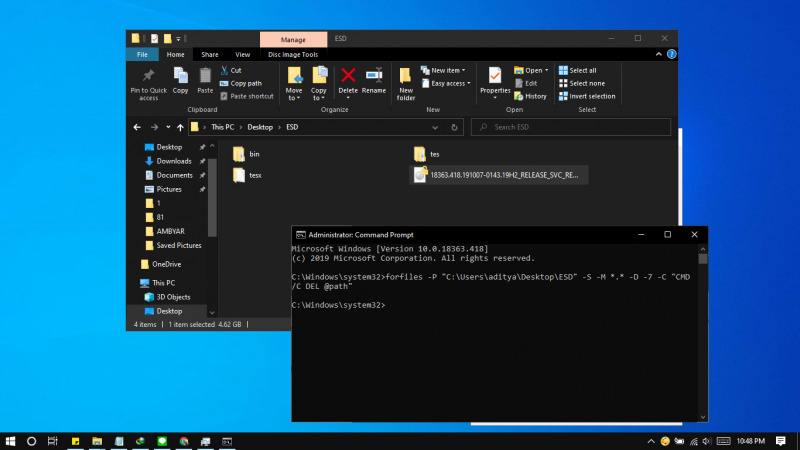Screen dimensions: 800x450
Task: Click Command Prompt scrollbar down arrow
Action: click(x=703, y=417)
